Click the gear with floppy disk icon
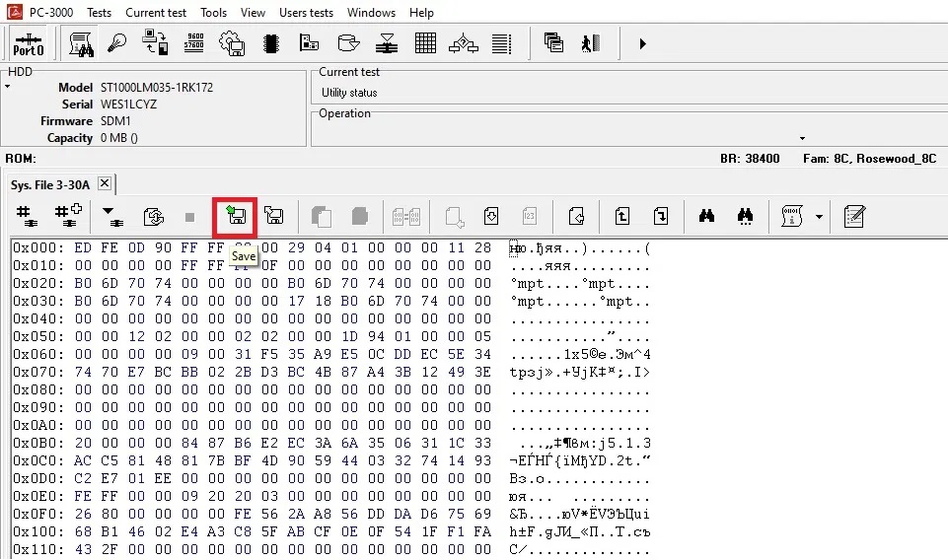Image resolution: width=948 pixels, height=560 pixels. tap(232, 43)
